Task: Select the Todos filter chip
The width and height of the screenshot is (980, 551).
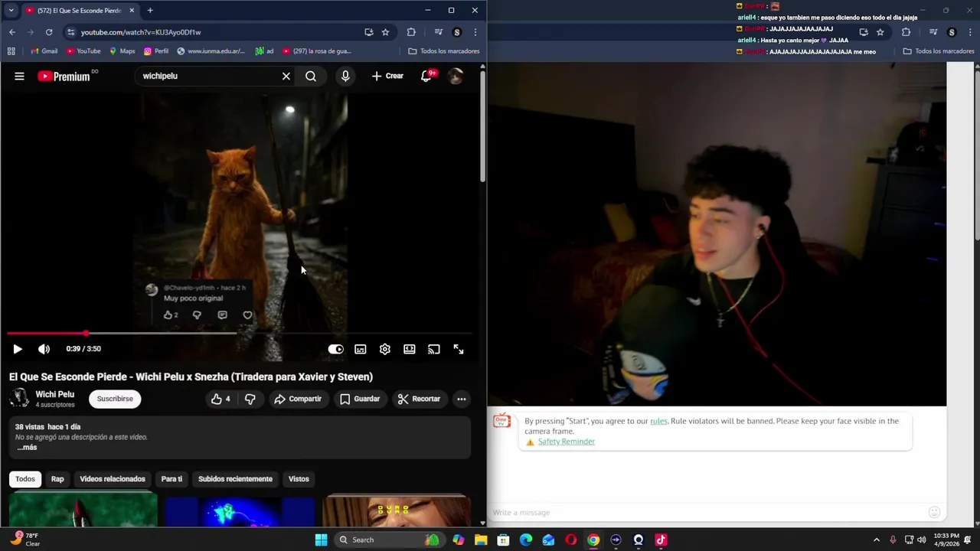Action: [25, 479]
